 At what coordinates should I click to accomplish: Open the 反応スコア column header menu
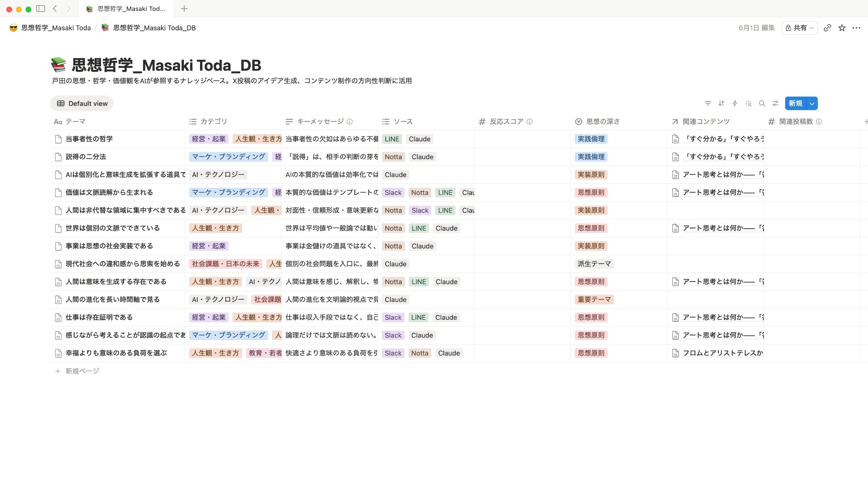pyautogui.click(x=522, y=121)
